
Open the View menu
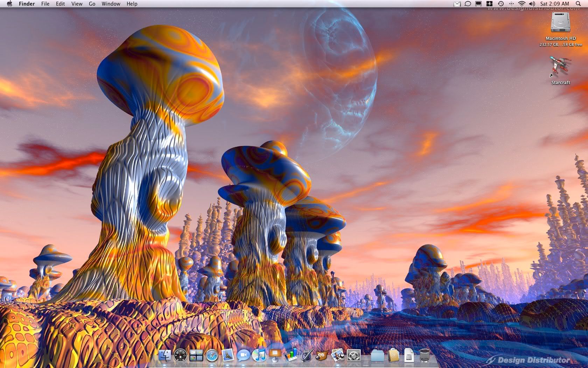pos(77,4)
